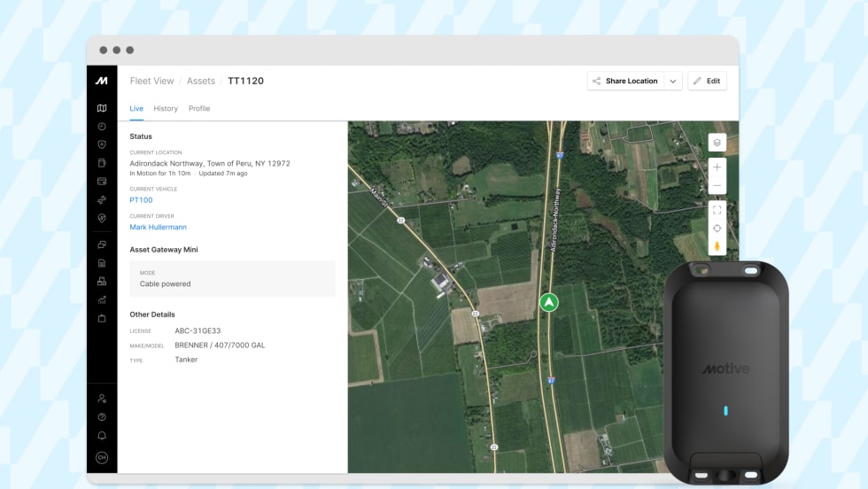The height and width of the screenshot is (489, 868).
Task: Open the map view sidebar icon
Action: coord(102,108)
